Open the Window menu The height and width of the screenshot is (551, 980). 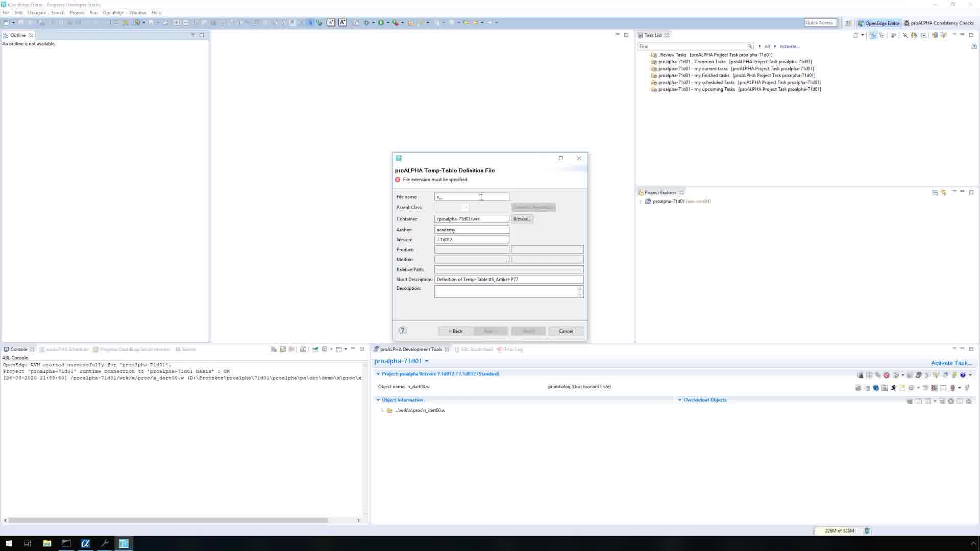pos(137,13)
